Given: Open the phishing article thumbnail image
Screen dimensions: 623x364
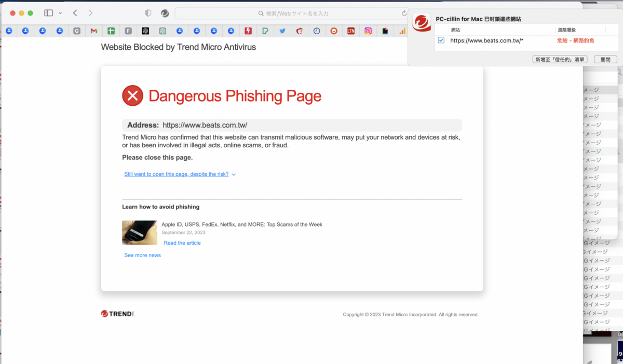Looking at the screenshot, I should pos(140,232).
